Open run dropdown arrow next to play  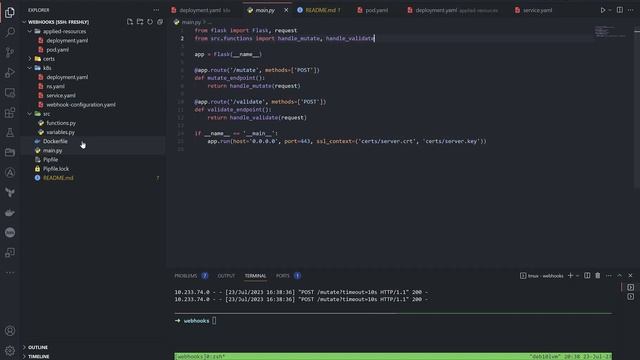(x=610, y=10)
